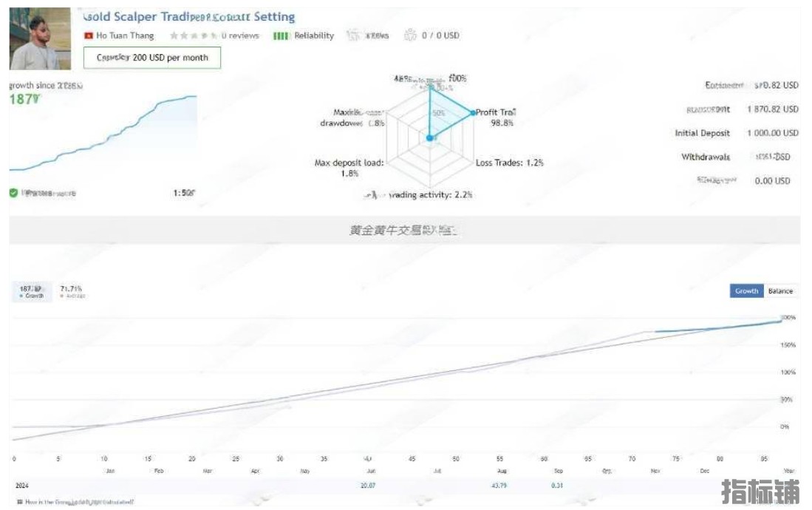The image size is (812, 510).
Task: Open the small growth chart preview
Action: (x=103, y=133)
